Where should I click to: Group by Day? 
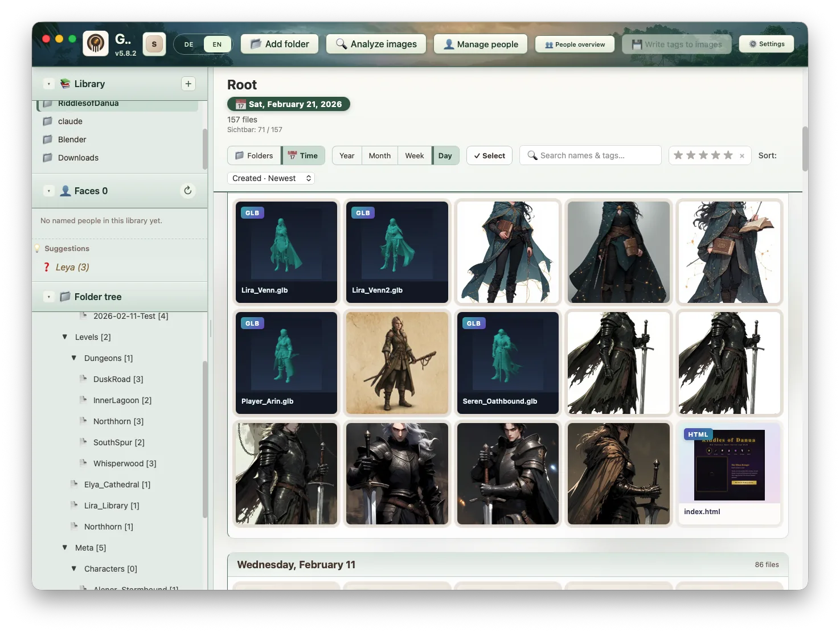point(445,155)
